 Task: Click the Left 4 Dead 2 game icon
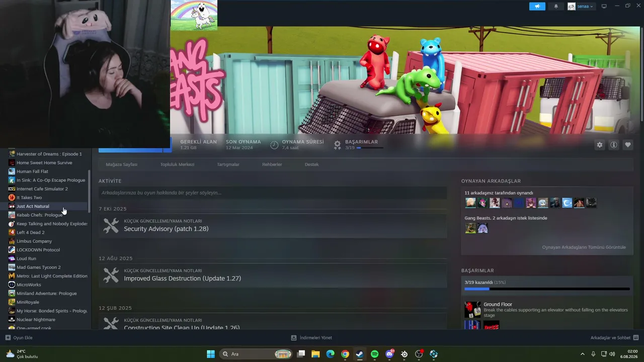coord(12,232)
